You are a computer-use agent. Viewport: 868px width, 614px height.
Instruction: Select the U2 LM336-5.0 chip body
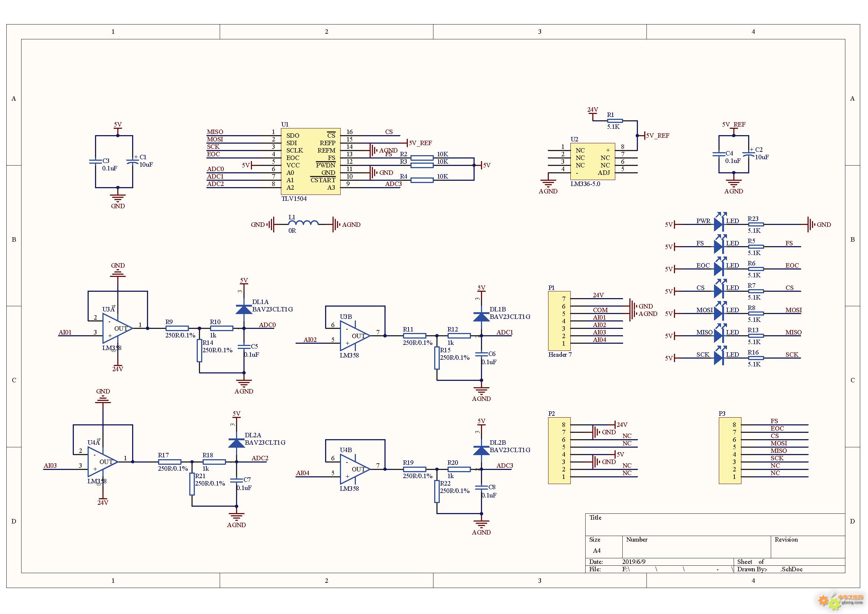[593, 161]
